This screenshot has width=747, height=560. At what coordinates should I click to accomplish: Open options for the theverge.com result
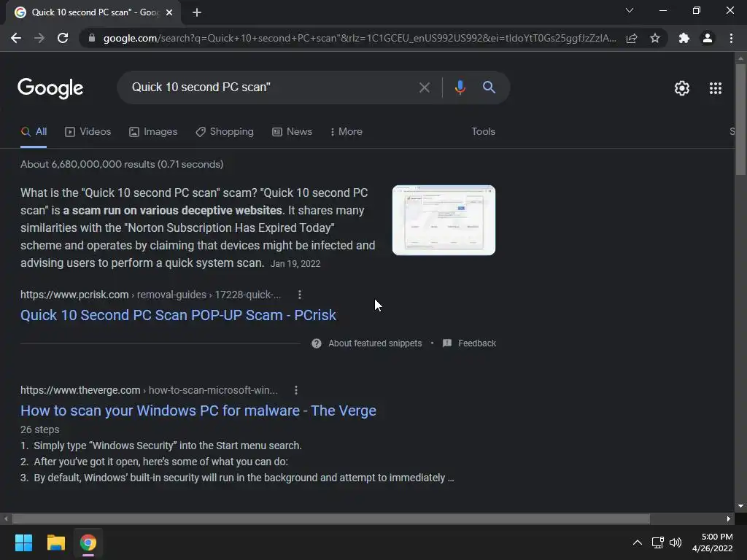296,391
